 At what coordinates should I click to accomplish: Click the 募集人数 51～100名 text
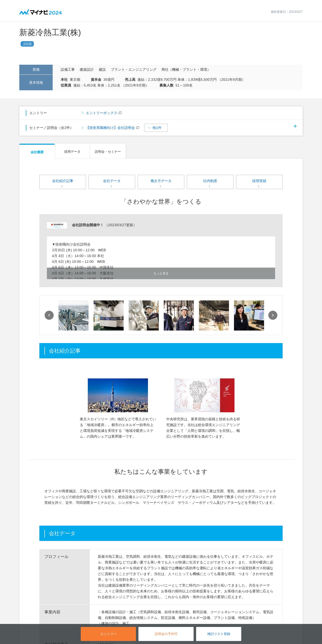click(x=176, y=85)
